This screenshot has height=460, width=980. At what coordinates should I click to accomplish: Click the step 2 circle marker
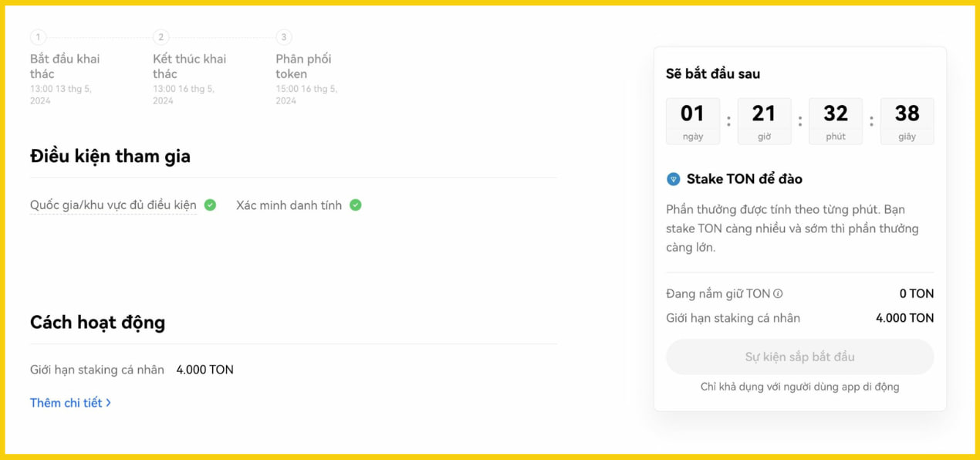pyautogui.click(x=161, y=37)
